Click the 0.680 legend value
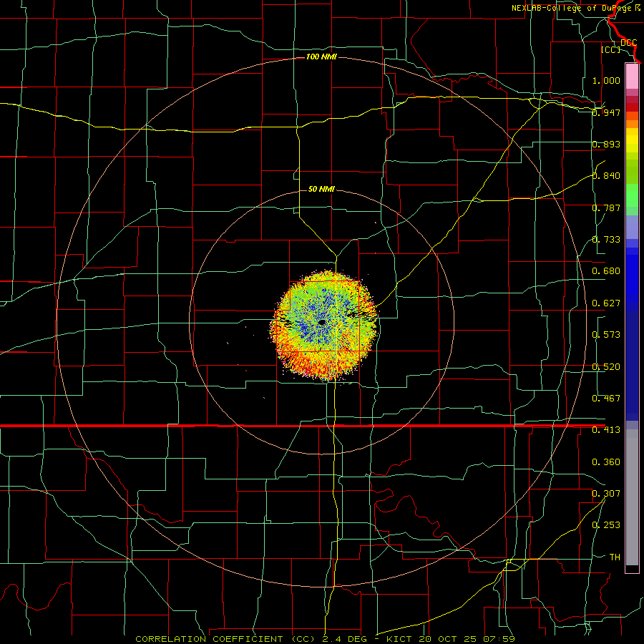Screen dimensions: 644x644 point(606,271)
